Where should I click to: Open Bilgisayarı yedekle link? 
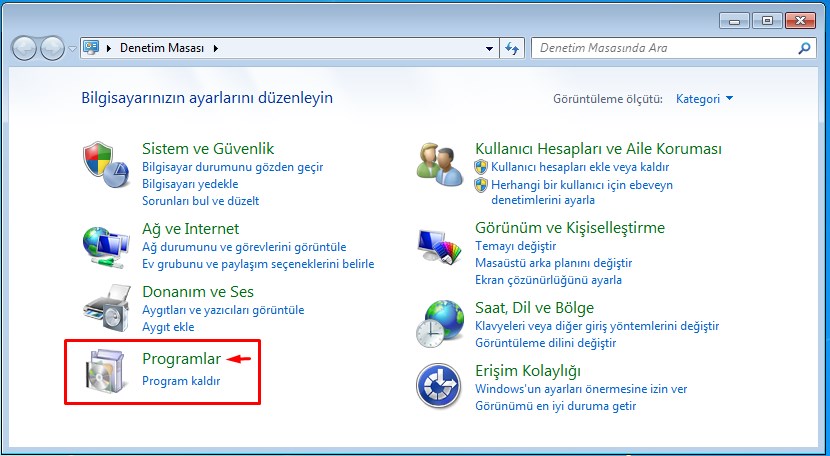click(190, 184)
